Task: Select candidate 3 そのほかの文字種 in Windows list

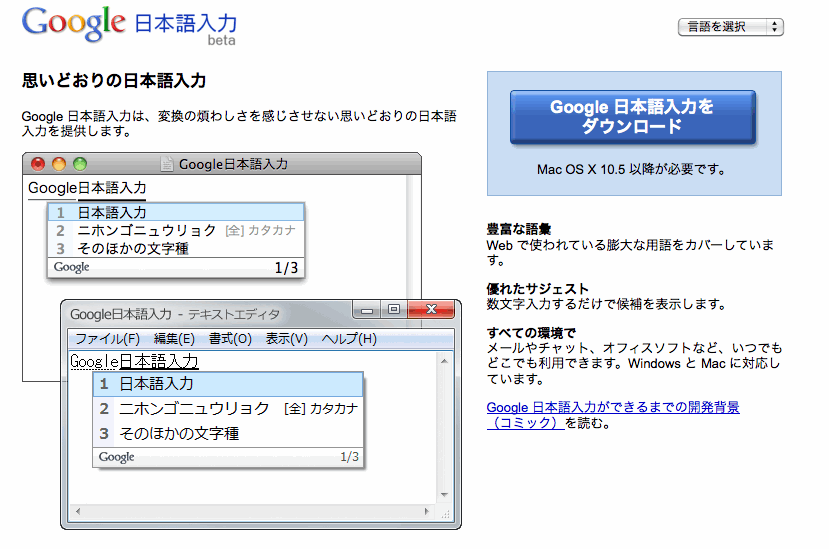Action: click(228, 434)
